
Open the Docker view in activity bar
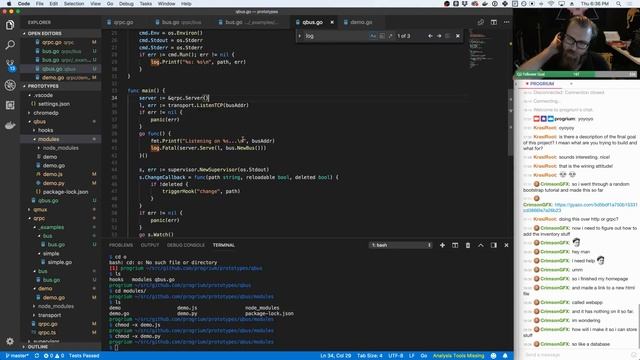pos(10,125)
